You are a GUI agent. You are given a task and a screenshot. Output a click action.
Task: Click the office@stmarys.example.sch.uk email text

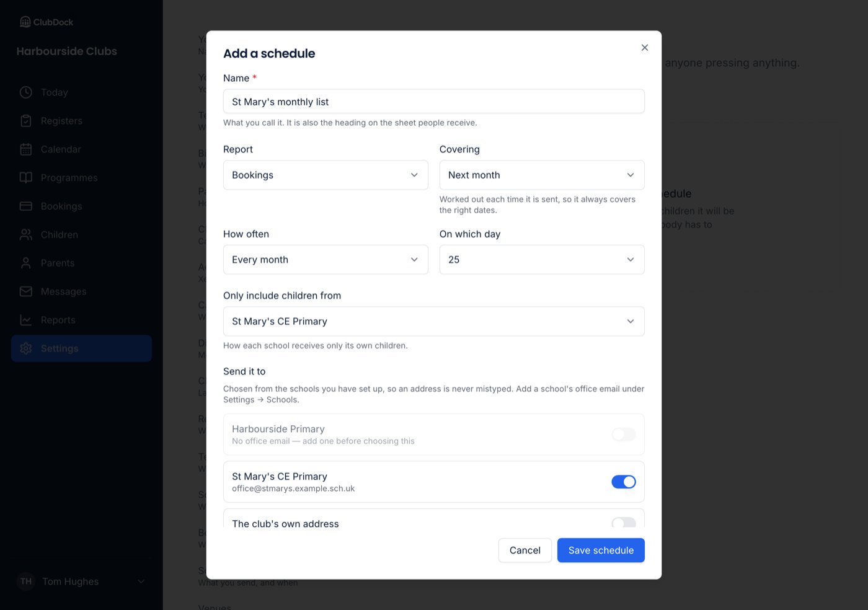[x=293, y=488]
